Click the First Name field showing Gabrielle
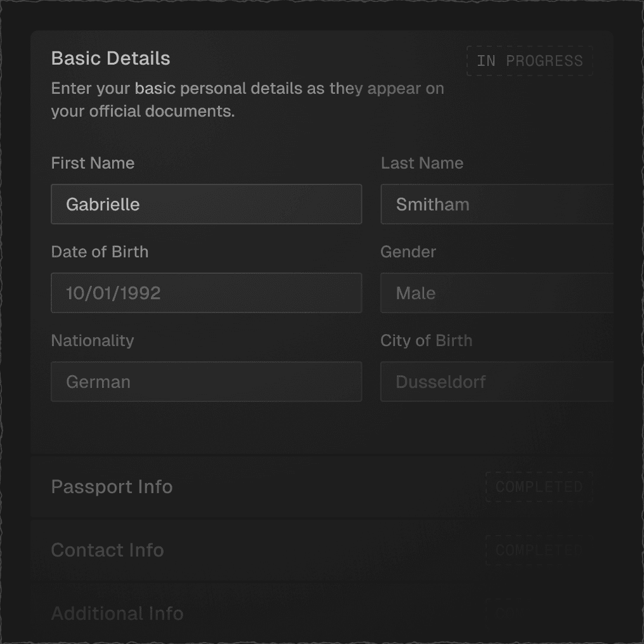This screenshot has height=644, width=644. tap(206, 204)
